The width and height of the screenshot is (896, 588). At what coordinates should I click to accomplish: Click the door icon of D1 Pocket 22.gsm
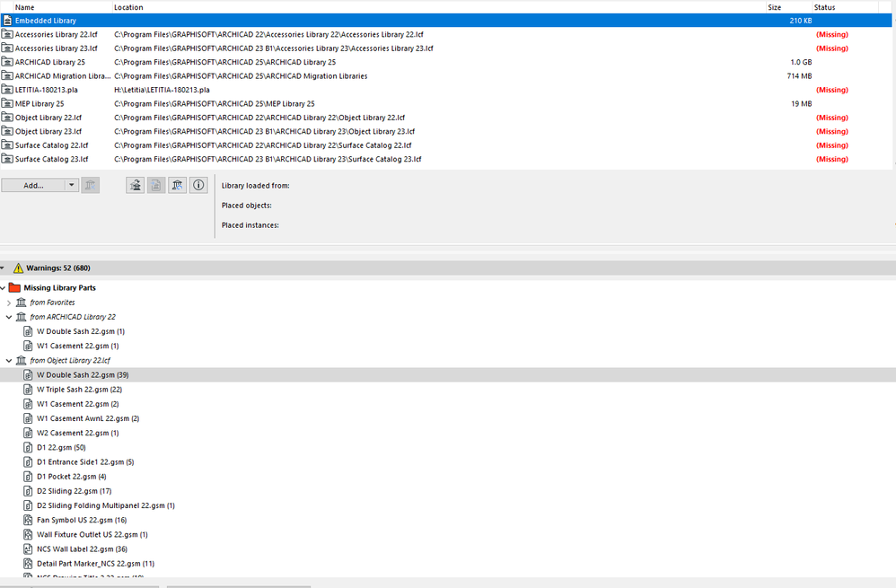coord(28,477)
